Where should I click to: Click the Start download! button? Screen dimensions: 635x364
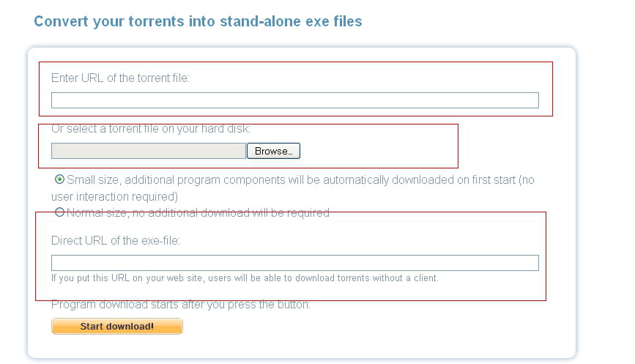117,327
